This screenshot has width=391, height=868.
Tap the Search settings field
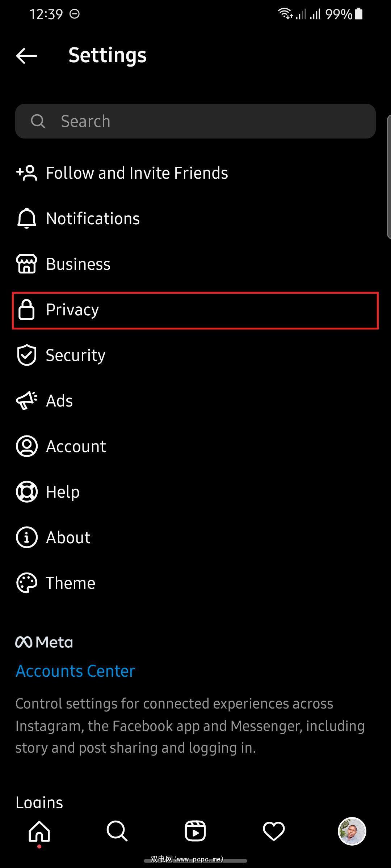195,121
